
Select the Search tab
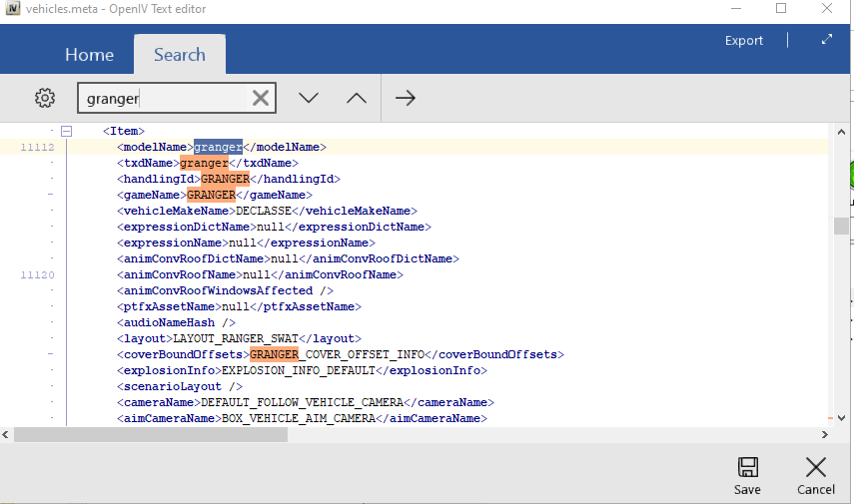point(180,55)
